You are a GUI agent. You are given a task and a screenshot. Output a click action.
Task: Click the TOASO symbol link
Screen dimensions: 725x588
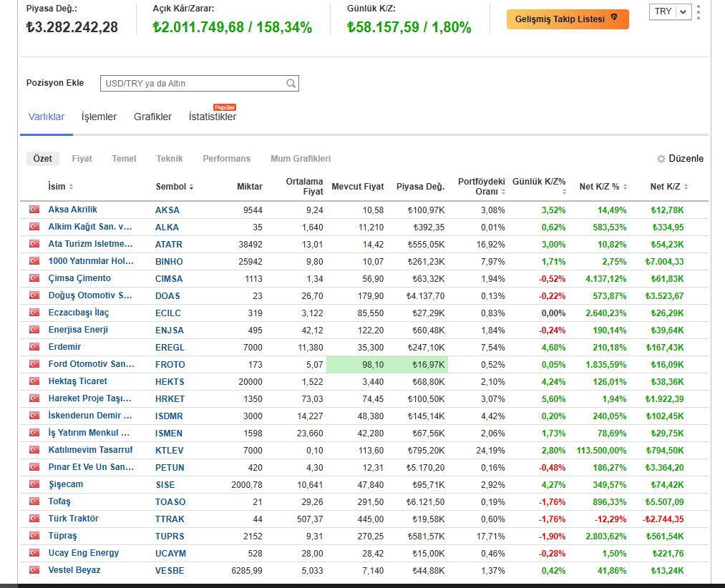point(170,501)
